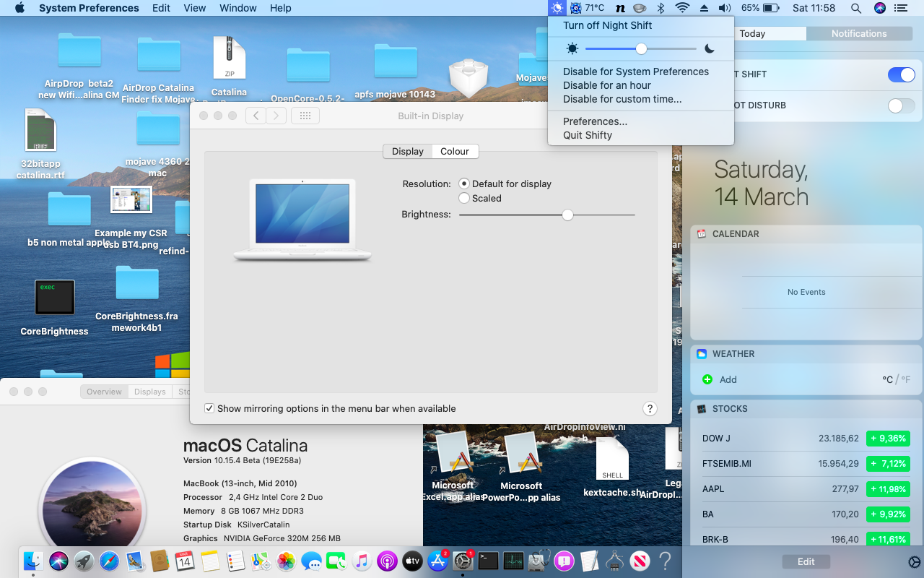Switch to Notifications tab
This screenshot has height=578, width=924.
[859, 33]
